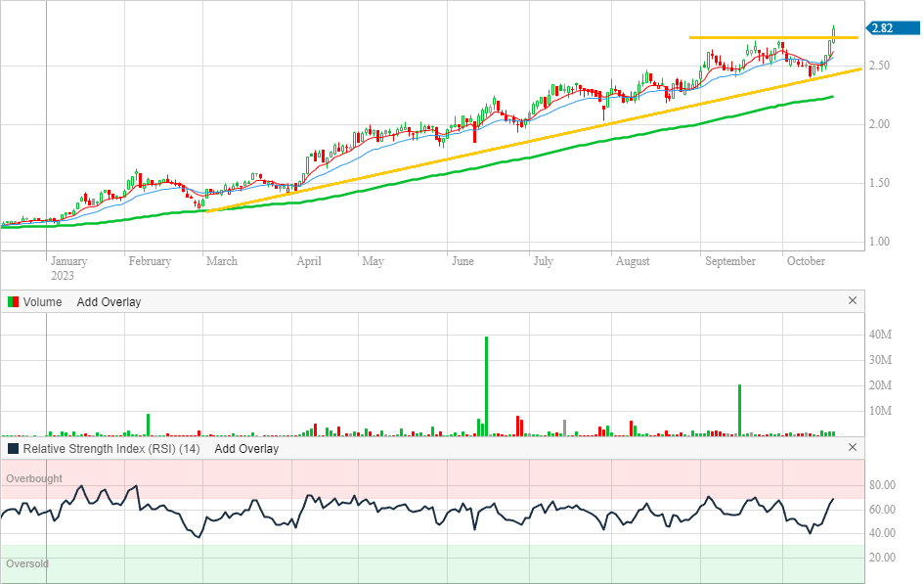The image size is (924, 584).
Task: Click the latest candlestick above resistance line
Action: [833, 32]
